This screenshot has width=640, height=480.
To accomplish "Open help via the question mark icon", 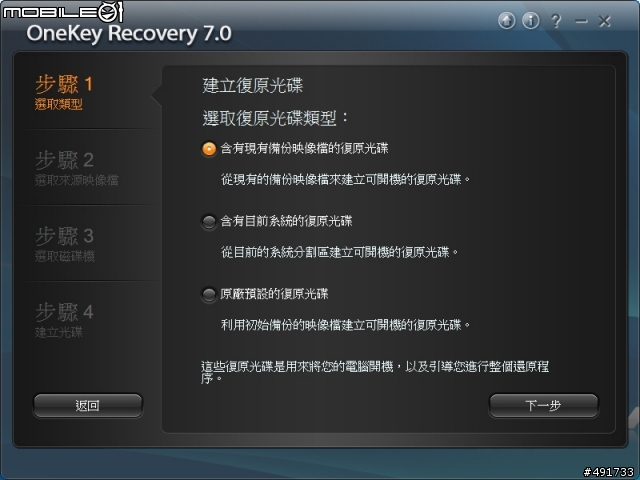I will point(556,21).
